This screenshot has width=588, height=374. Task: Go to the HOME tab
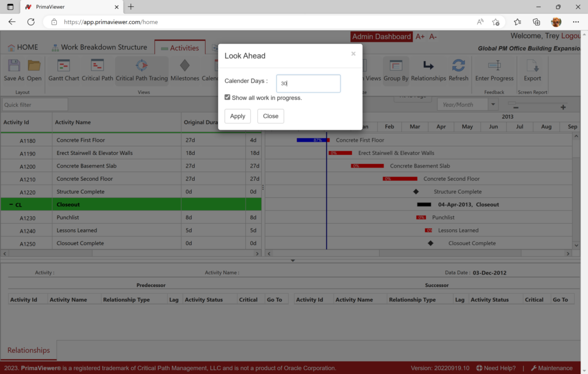tap(23, 48)
